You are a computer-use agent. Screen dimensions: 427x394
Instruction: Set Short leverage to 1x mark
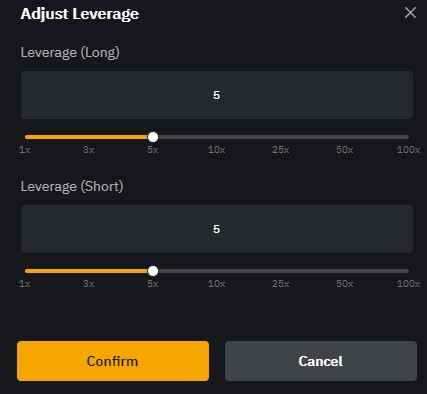point(25,284)
